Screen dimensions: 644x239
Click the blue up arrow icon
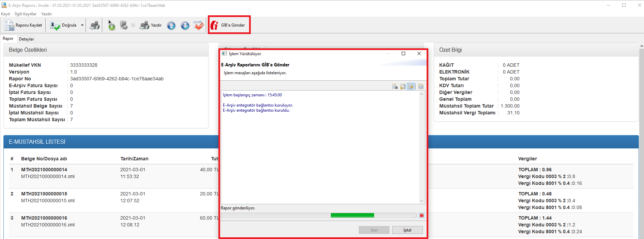point(171,26)
